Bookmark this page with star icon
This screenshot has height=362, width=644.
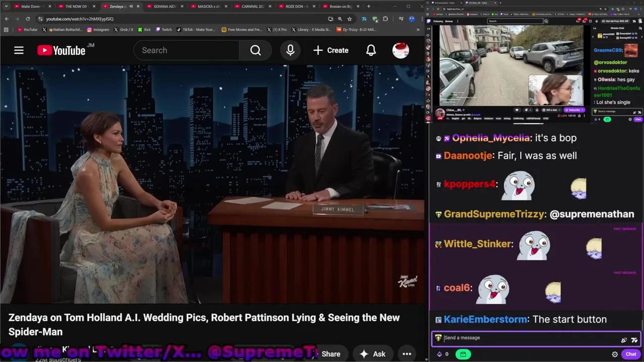pyautogui.click(x=349, y=19)
